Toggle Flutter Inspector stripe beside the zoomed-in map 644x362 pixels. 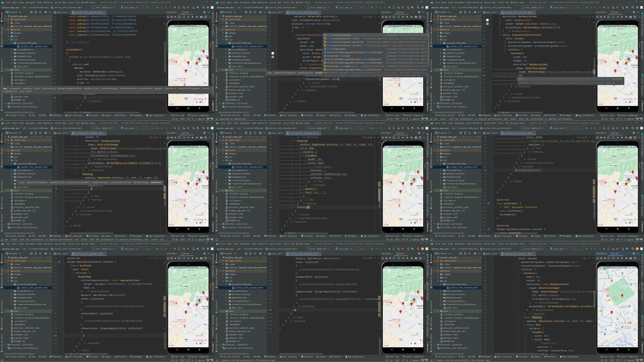[x=642, y=326]
